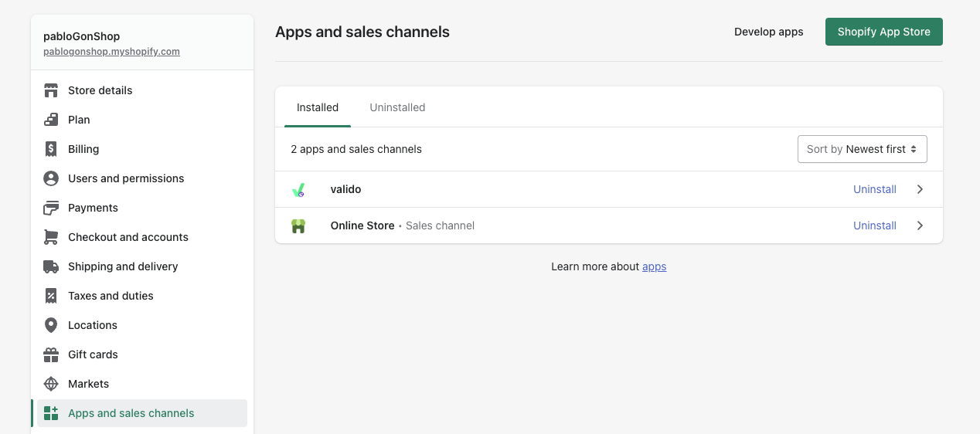Select the Installed tab
Viewport: 980px width, 434px height.
318,107
